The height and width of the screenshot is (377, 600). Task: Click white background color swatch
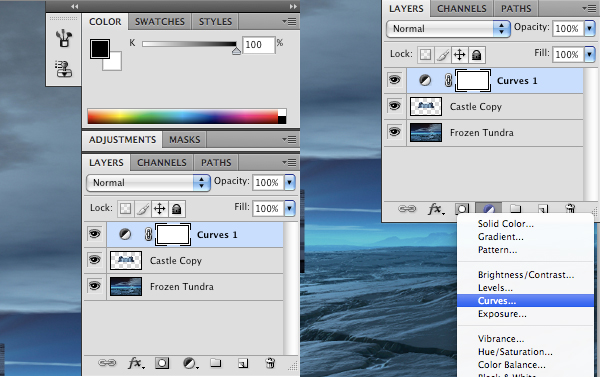tap(114, 64)
